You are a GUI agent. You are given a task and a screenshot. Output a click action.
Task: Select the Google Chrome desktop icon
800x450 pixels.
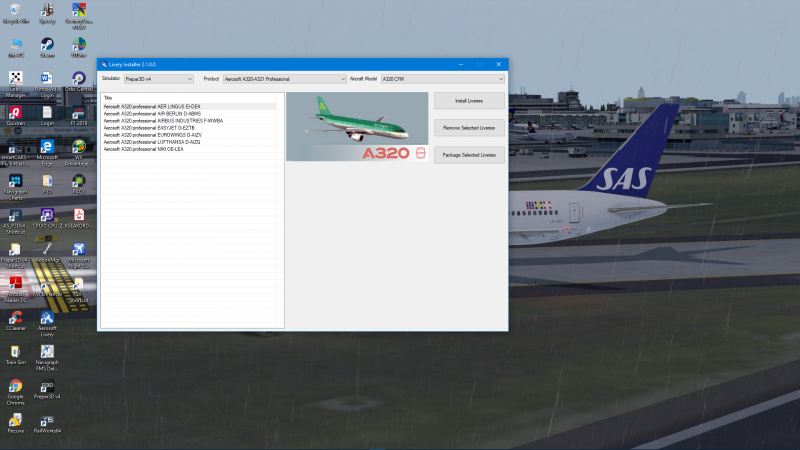pyautogui.click(x=15, y=392)
